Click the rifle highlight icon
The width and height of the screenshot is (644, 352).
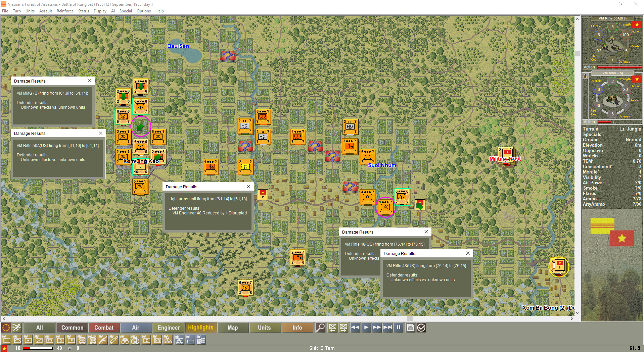103,340
